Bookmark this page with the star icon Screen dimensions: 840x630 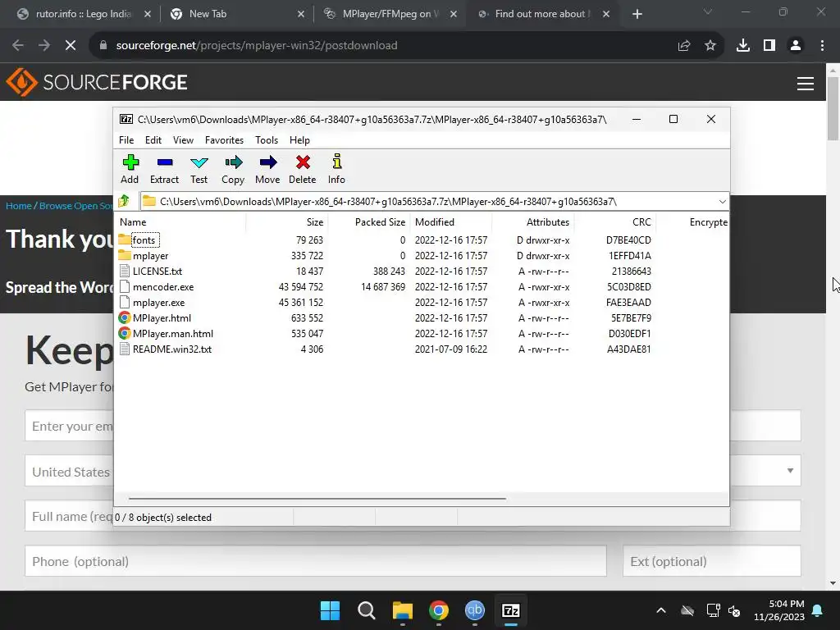point(710,46)
